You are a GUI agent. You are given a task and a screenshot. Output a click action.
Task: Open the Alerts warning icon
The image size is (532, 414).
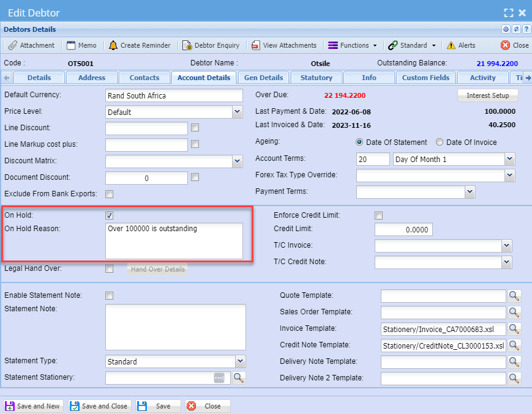[451, 45]
